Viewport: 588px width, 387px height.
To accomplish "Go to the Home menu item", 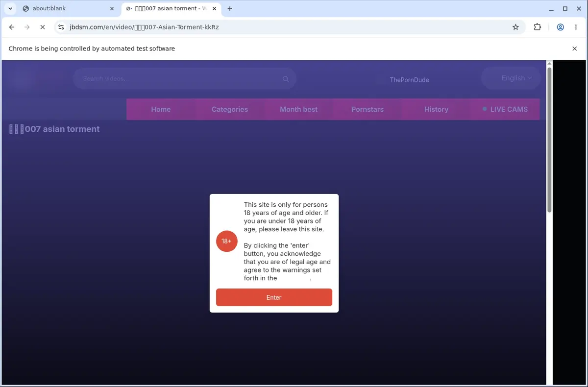I will (161, 109).
